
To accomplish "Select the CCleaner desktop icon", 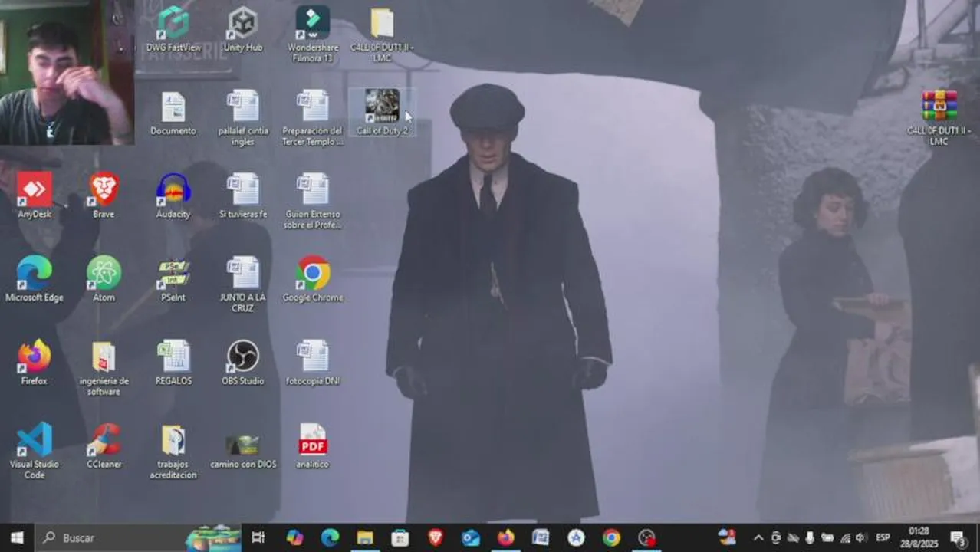I will (104, 445).
